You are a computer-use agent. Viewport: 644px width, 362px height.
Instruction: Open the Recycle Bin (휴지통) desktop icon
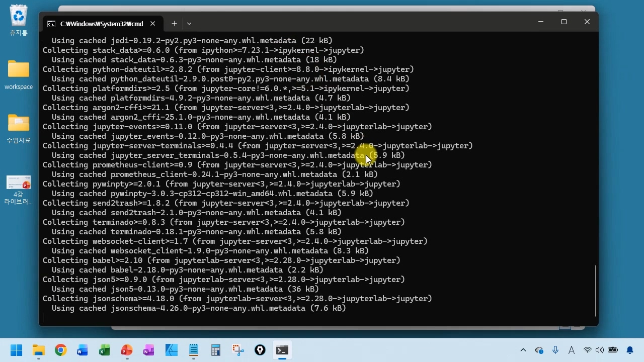19,20
